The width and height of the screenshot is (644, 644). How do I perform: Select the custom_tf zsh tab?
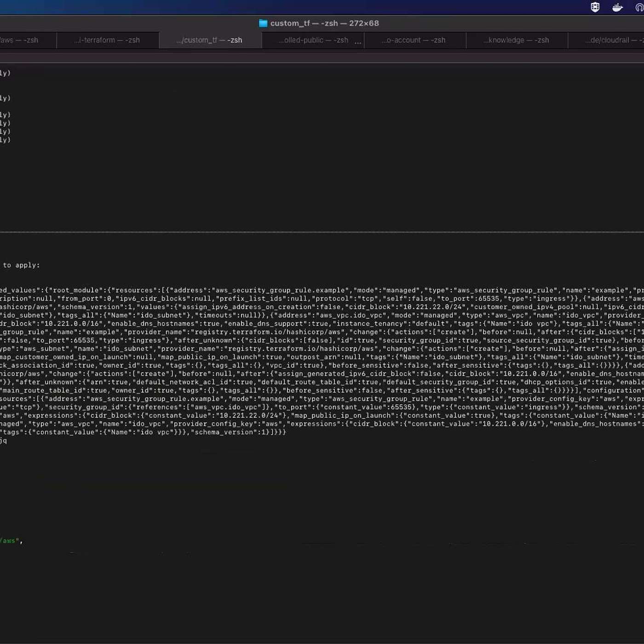[x=209, y=40]
